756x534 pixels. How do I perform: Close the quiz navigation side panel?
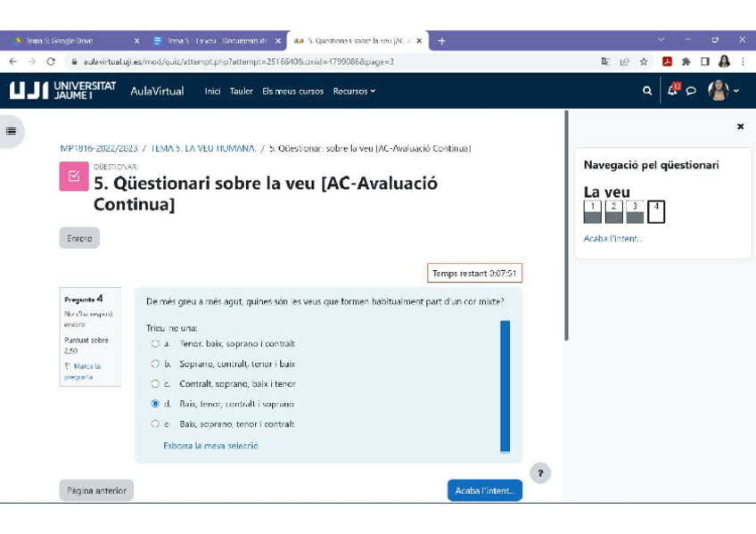tap(740, 127)
